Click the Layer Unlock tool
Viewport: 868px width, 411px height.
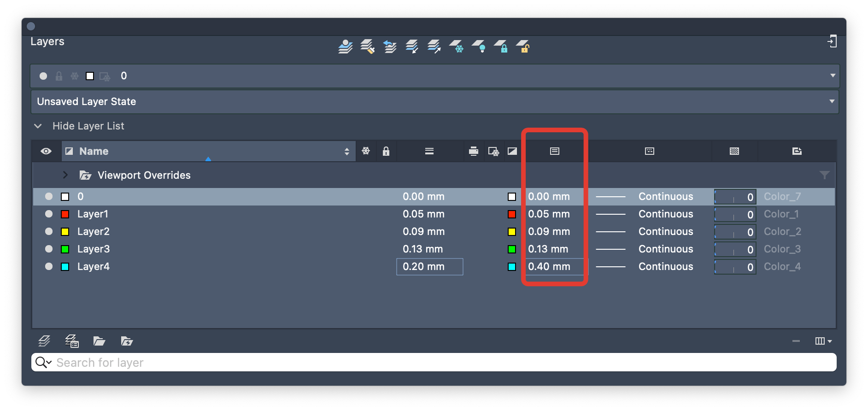coord(523,47)
